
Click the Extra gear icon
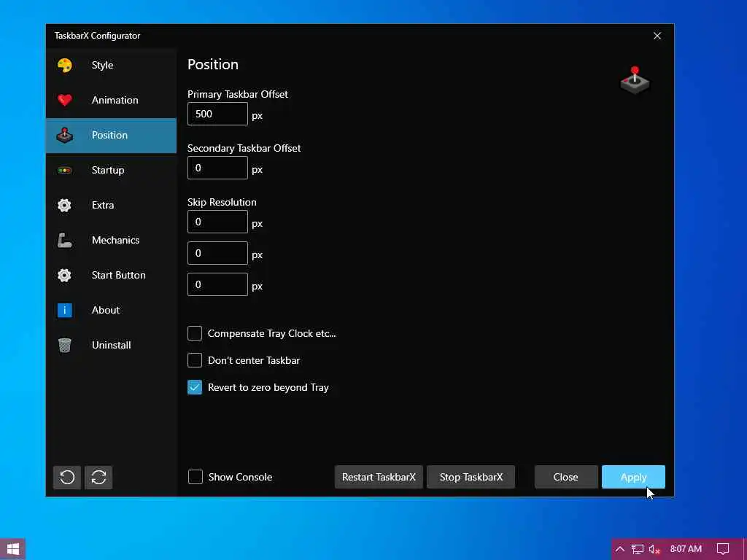[64, 205]
